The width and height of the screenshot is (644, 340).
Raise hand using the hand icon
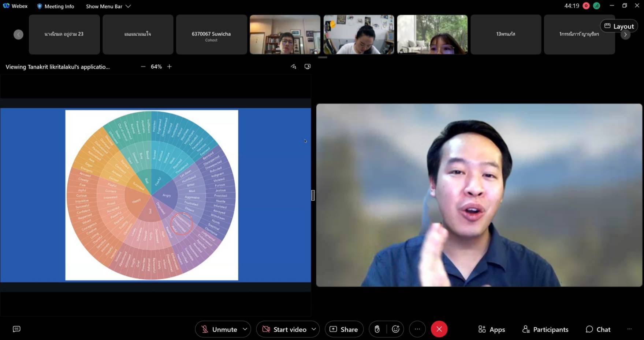pyautogui.click(x=377, y=329)
